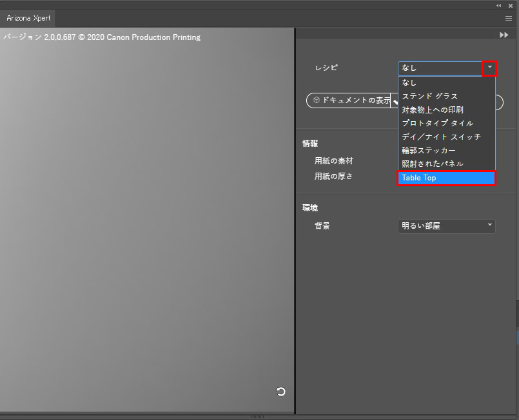Screen dimensions: 519x420
Task: Open the レシピ dropdown arrow
Action: click(x=489, y=68)
